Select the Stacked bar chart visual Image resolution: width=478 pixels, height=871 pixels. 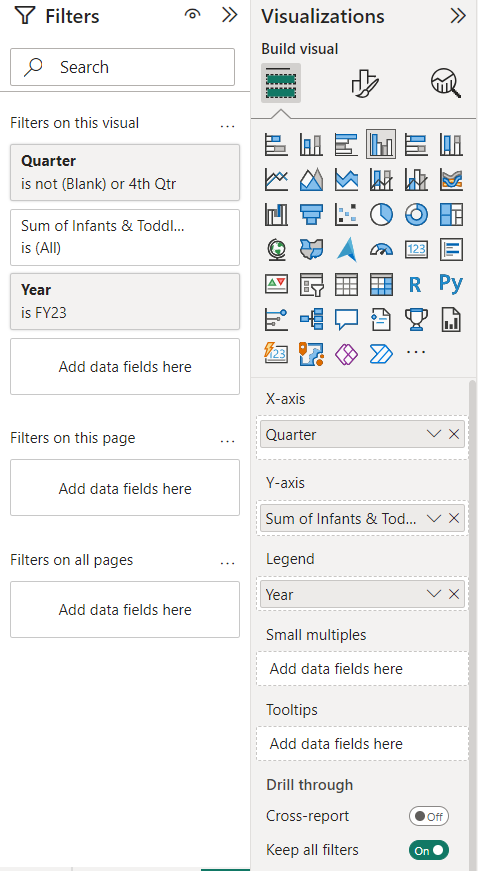pos(276,145)
